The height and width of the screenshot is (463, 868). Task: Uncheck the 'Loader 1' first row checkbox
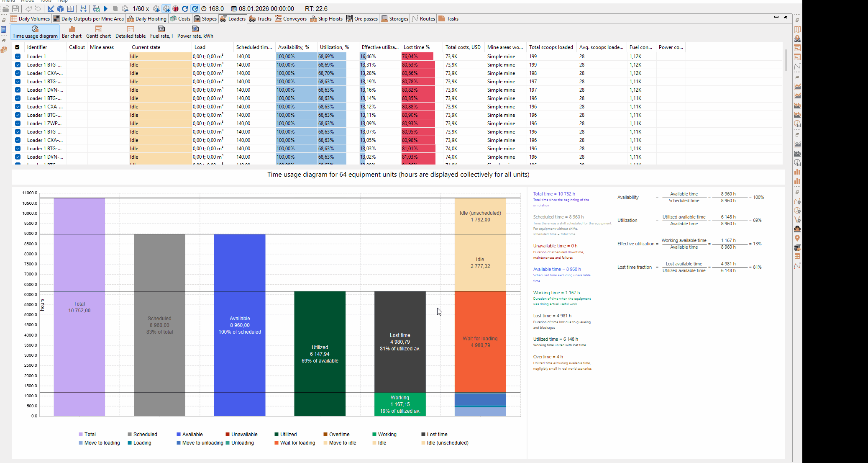(18, 57)
